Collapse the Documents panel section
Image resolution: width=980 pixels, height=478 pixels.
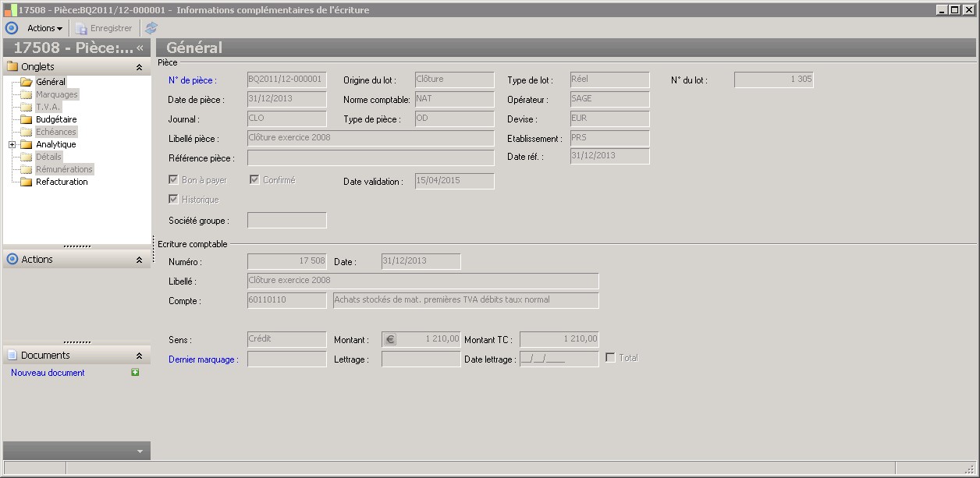pos(139,356)
